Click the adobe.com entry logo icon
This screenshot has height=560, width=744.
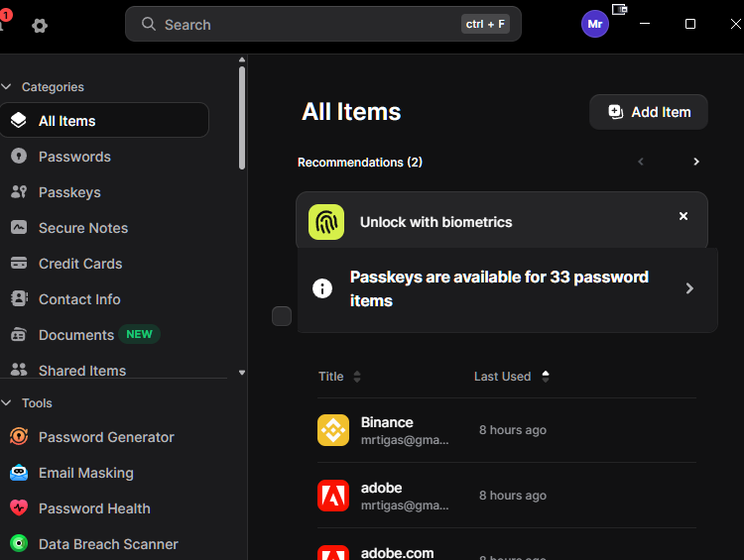[333, 553]
